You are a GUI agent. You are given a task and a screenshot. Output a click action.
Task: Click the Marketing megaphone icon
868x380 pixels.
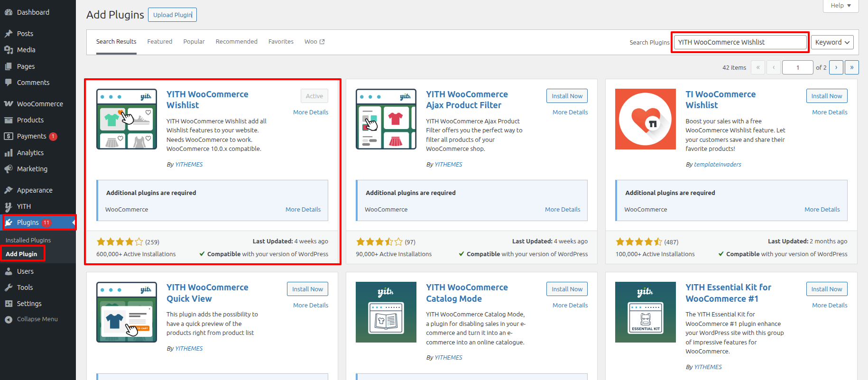coord(9,169)
